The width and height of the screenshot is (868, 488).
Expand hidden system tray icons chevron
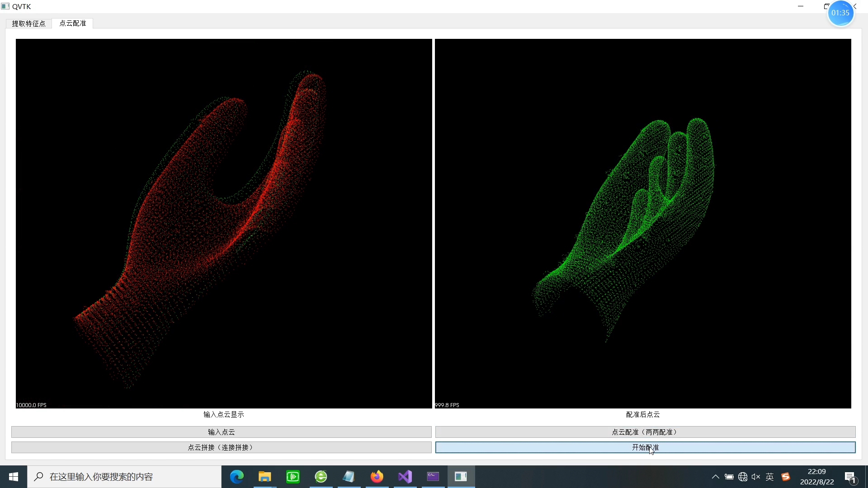click(715, 477)
